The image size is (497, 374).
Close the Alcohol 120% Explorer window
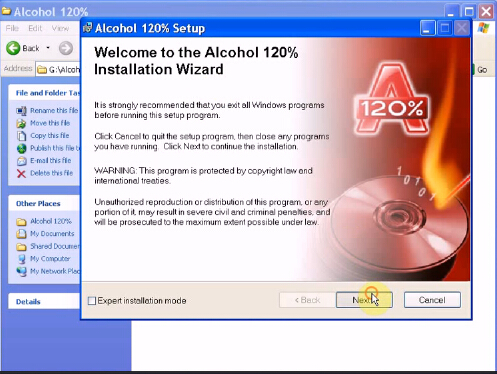click(x=486, y=12)
